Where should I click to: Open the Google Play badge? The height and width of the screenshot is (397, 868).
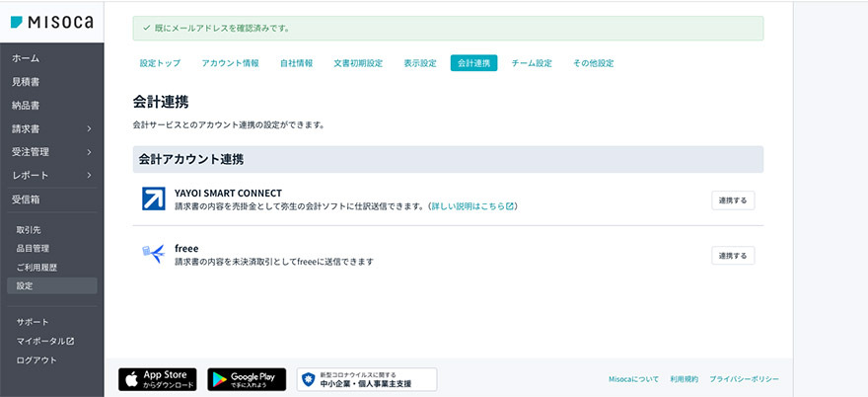247,379
